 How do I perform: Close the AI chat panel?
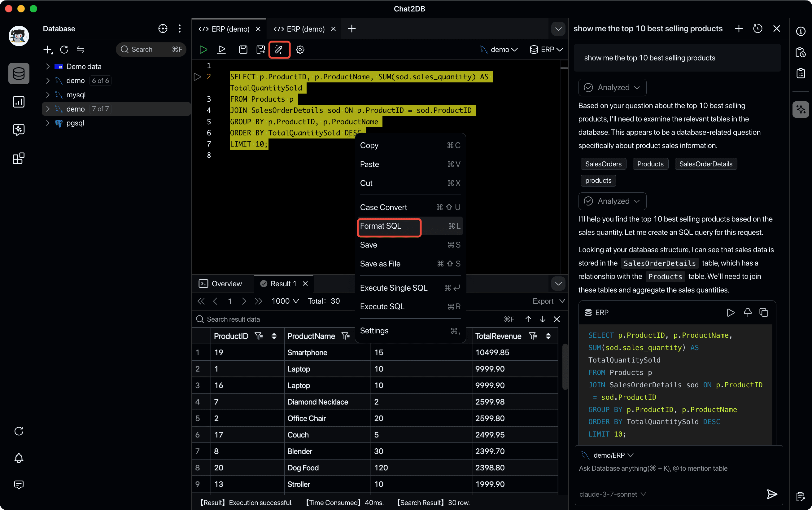pos(777,29)
